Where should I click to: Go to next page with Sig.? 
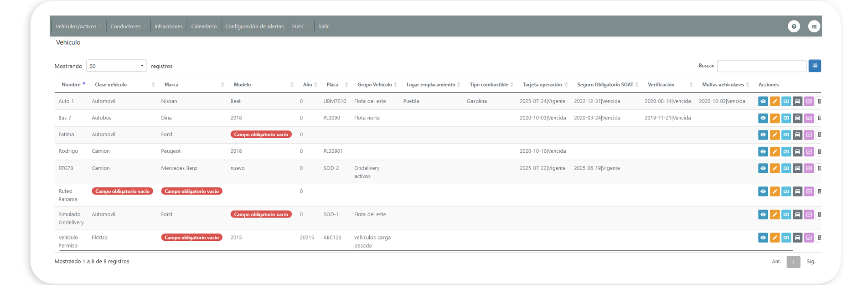pos(811,262)
